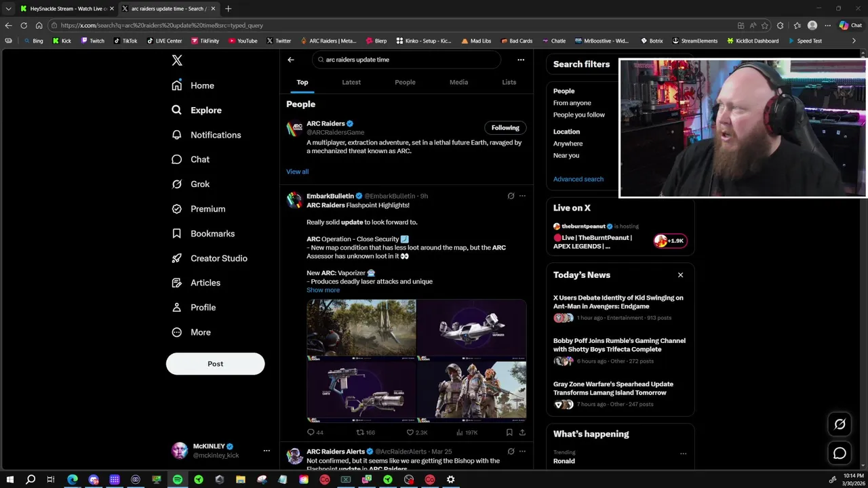This screenshot has height=488, width=868.
Task: Open Home in X sidebar
Action: coord(193,85)
